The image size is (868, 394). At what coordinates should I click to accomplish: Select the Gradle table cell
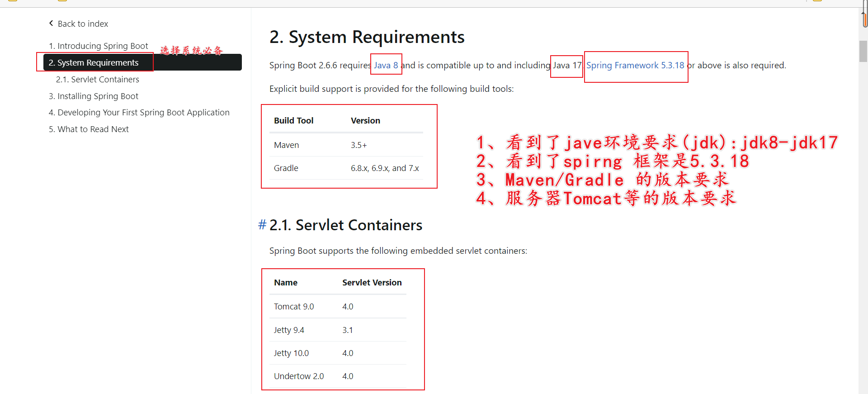tap(286, 168)
